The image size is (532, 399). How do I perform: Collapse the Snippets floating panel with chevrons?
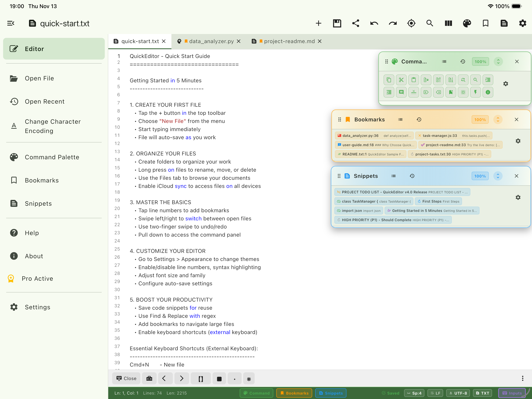point(498,176)
